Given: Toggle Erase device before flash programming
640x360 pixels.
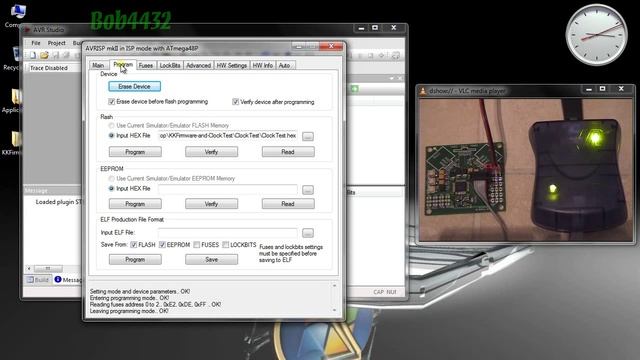Looking at the screenshot, I should coord(111,101).
